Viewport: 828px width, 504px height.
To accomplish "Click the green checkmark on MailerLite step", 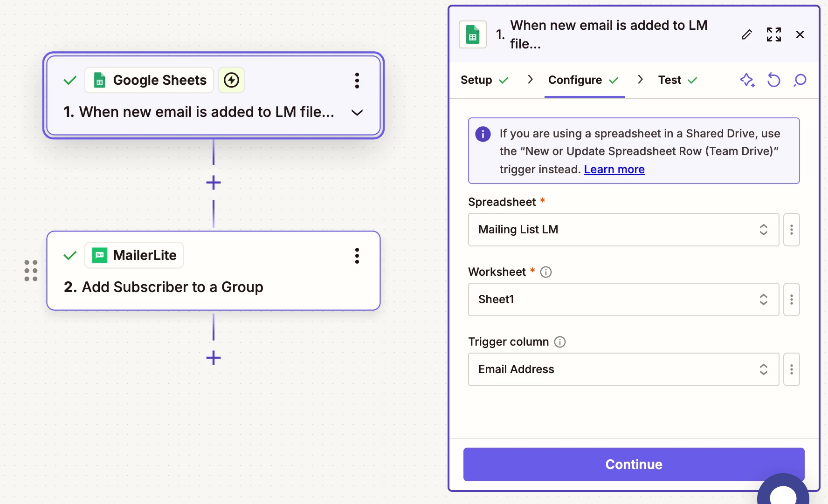I will click(x=70, y=255).
